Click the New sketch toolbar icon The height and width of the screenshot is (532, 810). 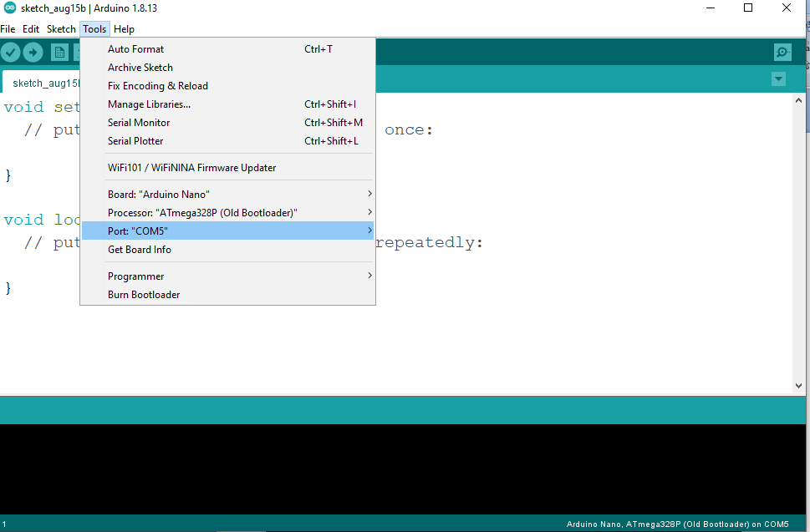(x=59, y=52)
